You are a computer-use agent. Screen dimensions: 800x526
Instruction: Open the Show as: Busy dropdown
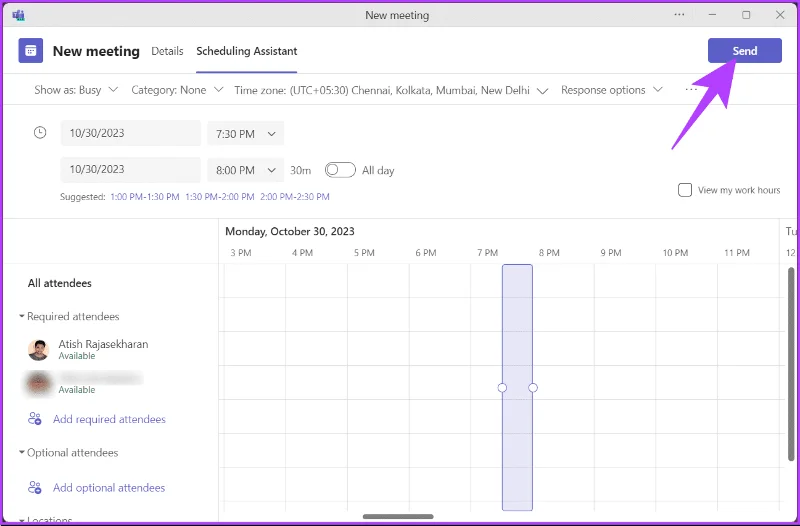click(76, 90)
